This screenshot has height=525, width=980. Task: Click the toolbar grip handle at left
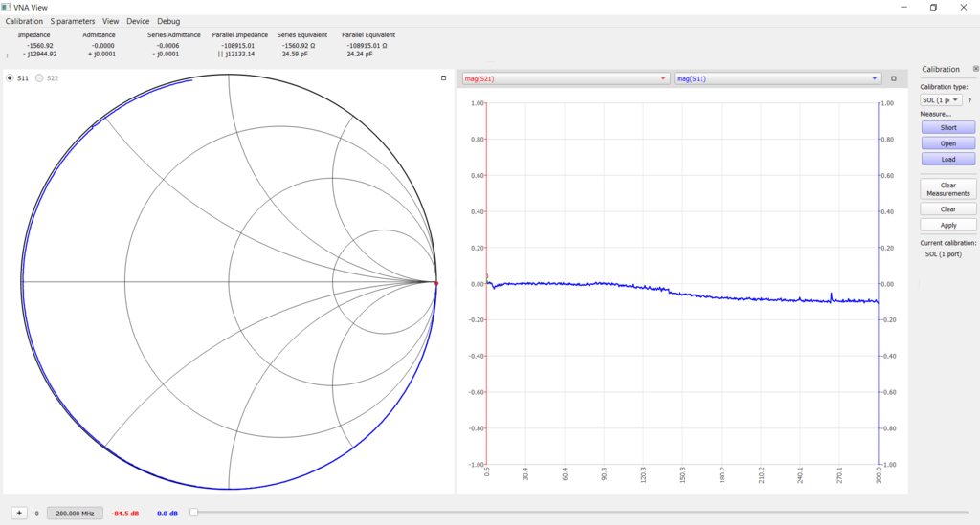(x=7, y=55)
